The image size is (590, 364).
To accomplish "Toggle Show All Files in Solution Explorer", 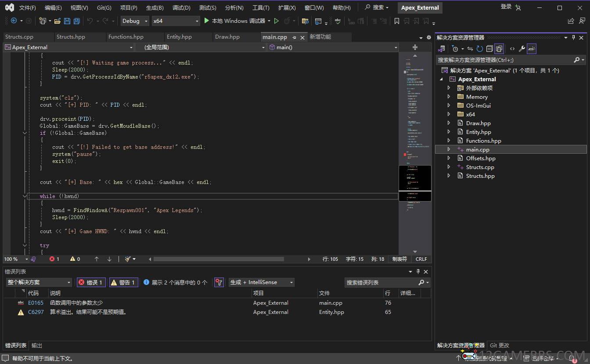I will point(499,49).
